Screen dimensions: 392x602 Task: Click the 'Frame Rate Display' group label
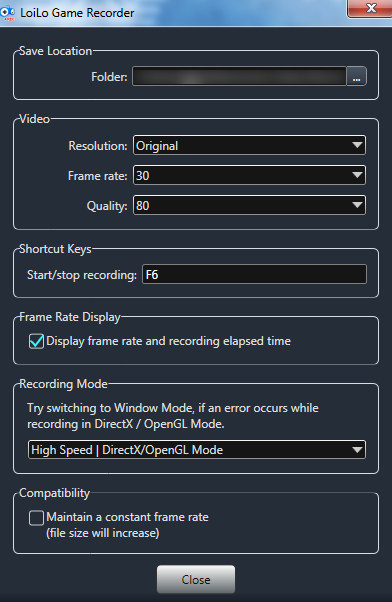pos(69,317)
